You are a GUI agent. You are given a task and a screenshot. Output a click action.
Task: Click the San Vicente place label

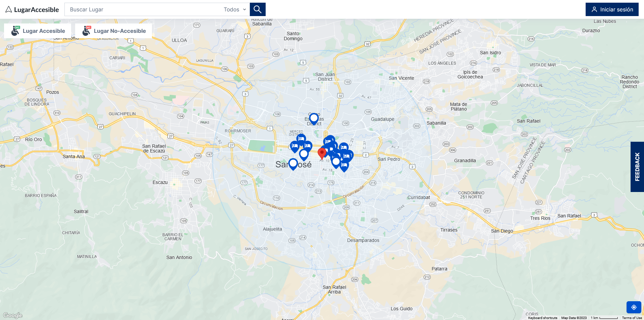pyautogui.click(x=401, y=78)
